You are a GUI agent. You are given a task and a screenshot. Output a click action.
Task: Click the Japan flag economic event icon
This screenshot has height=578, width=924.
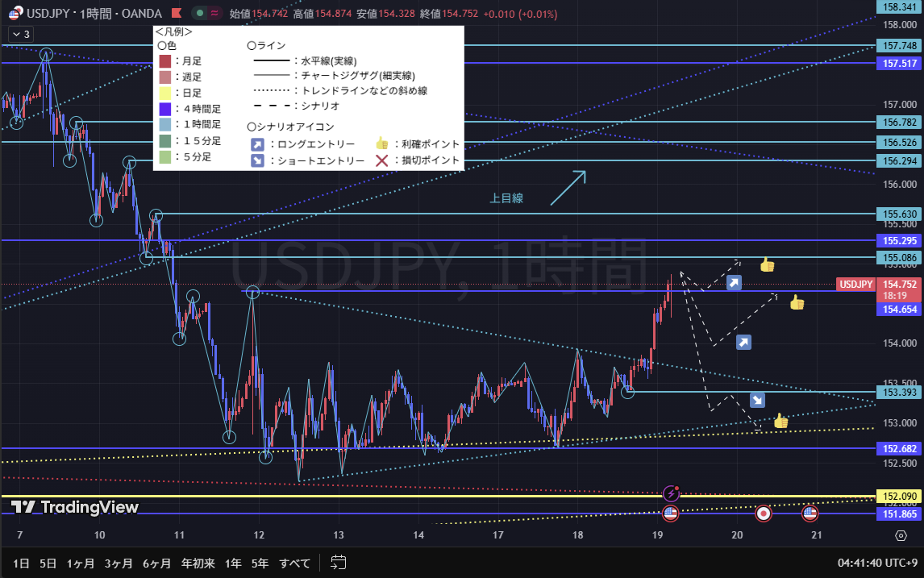click(763, 513)
